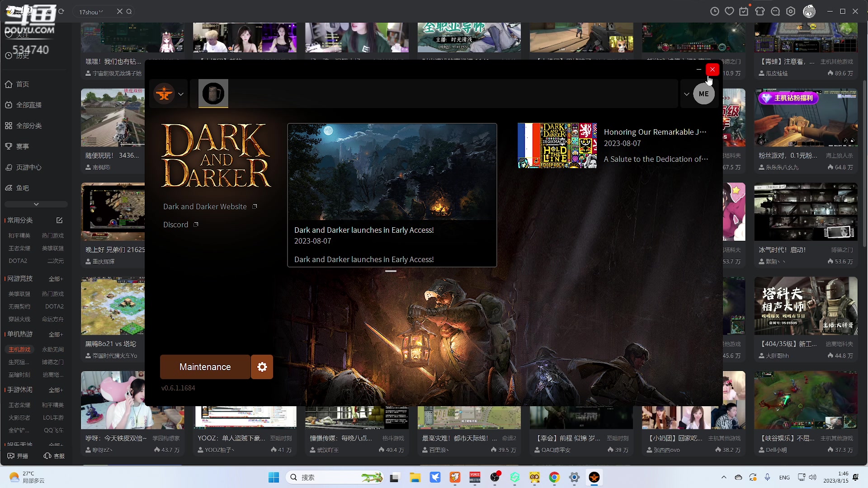Open the ME account avatar
Screen dimensions: 868x488
click(704, 94)
